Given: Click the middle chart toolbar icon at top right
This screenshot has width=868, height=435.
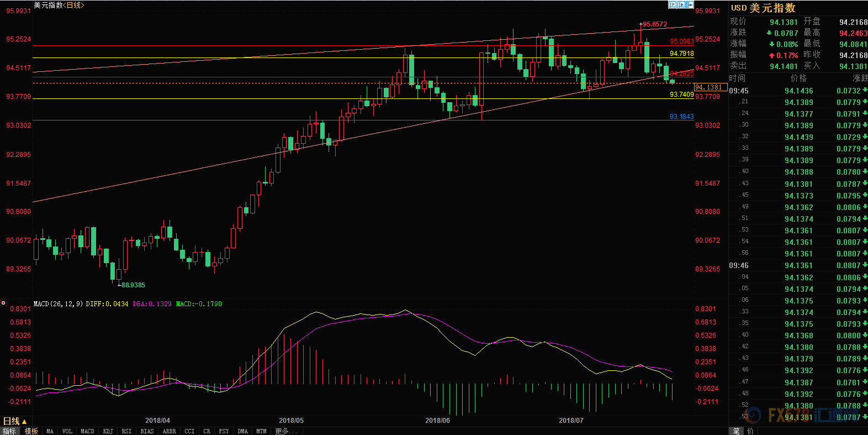Looking at the screenshot, I should (x=681, y=5).
